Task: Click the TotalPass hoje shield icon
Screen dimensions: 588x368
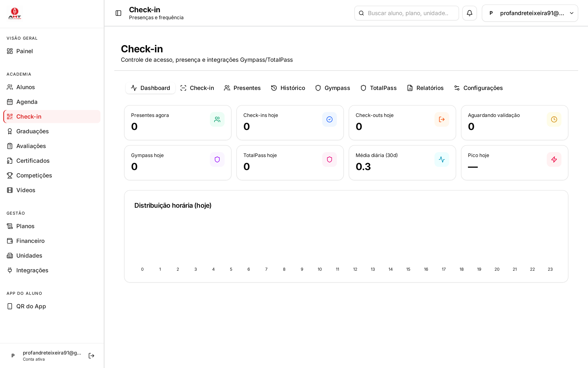Action: point(330,159)
